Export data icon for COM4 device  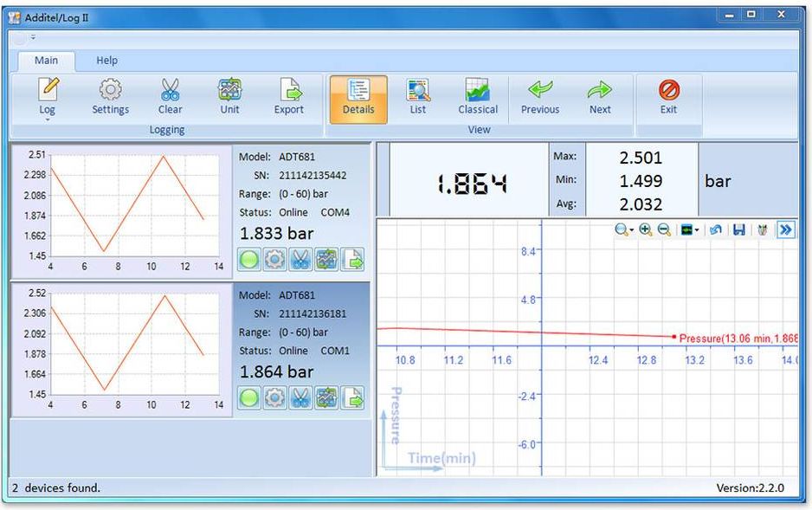click(353, 260)
